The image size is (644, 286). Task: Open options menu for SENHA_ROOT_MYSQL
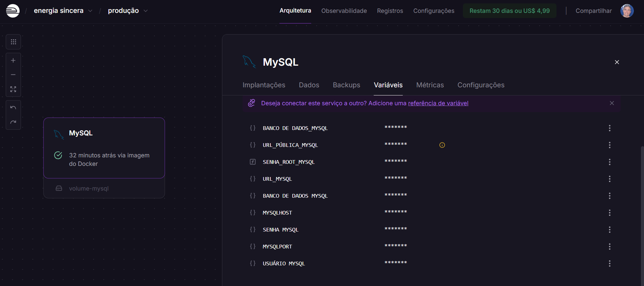pyautogui.click(x=610, y=162)
